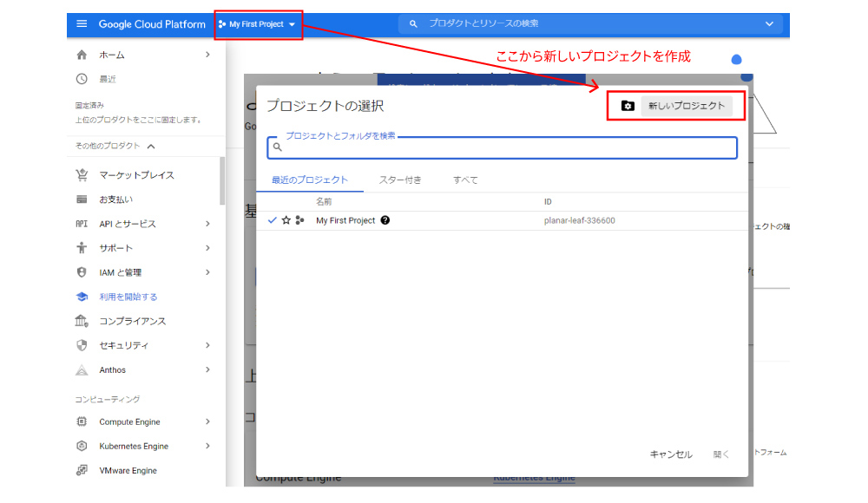The width and height of the screenshot is (868, 503).
Task: Click the search magnifier in top bar
Action: (x=413, y=23)
